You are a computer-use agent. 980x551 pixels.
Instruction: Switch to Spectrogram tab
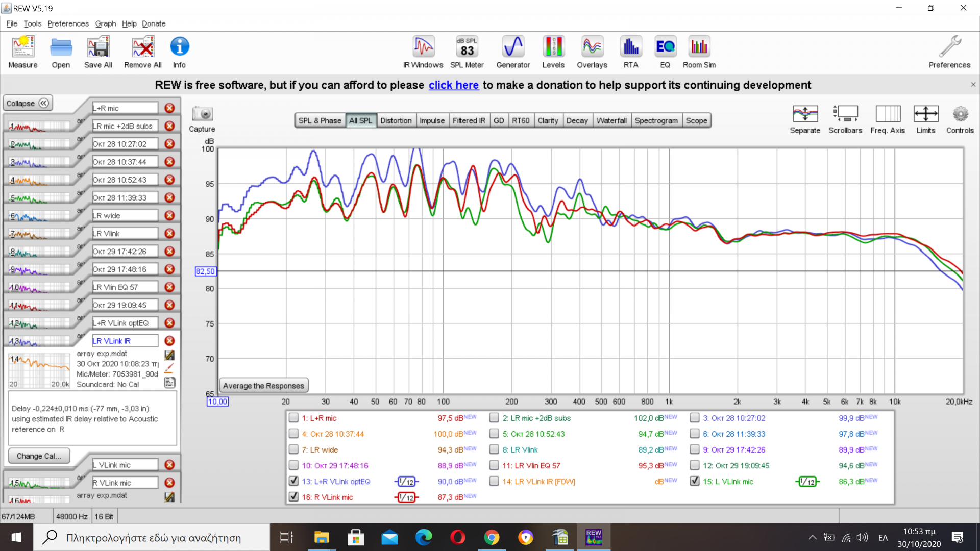point(656,120)
